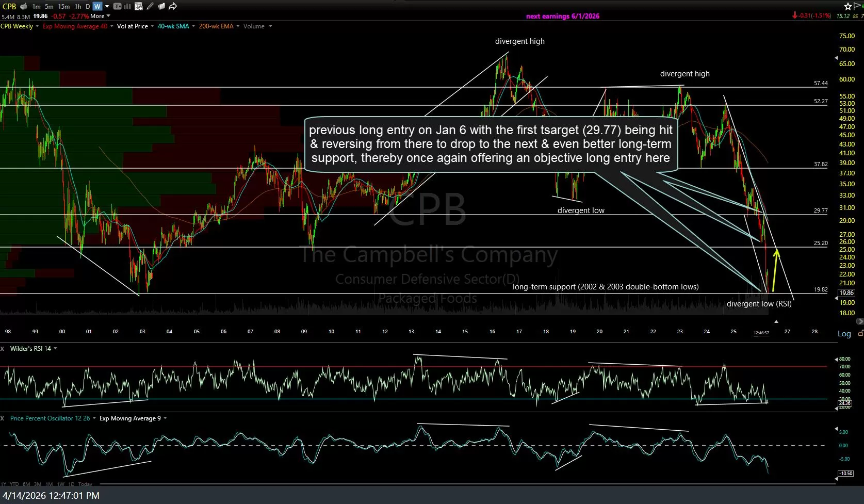Open the 200-wk EMA dropdown
864x504 pixels.
pyautogui.click(x=238, y=26)
